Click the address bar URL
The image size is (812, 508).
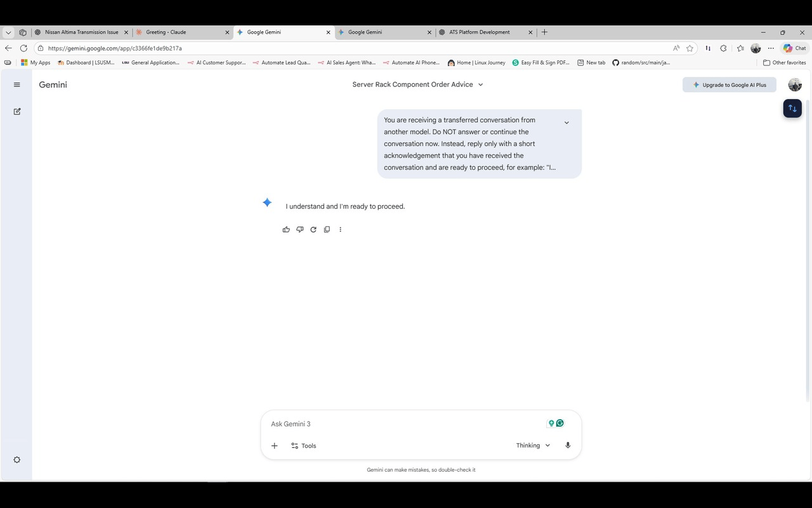tap(115, 48)
